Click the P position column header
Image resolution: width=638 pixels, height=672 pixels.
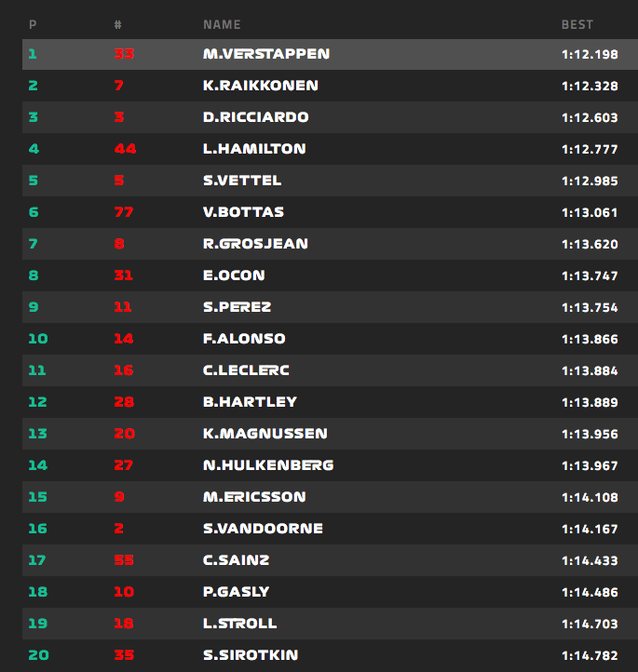tap(33, 25)
